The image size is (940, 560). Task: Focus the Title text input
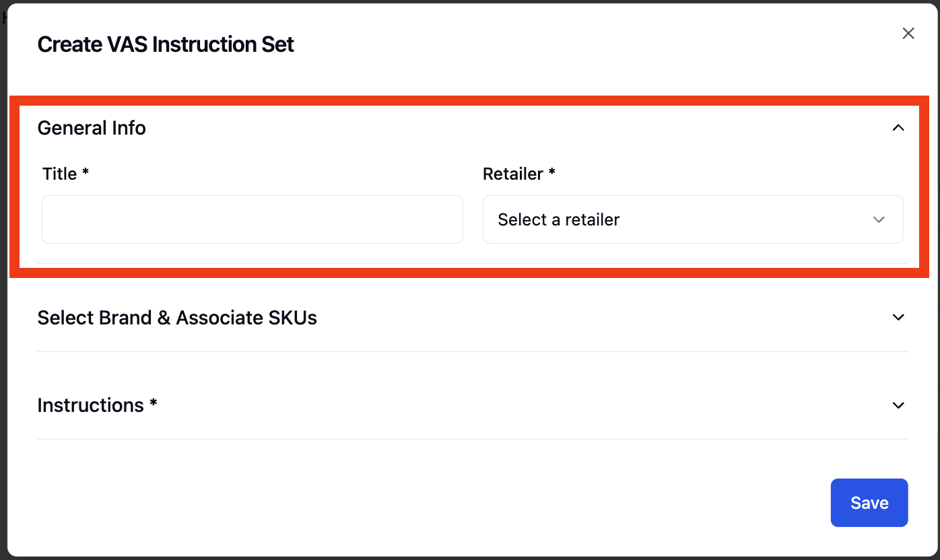(x=253, y=219)
